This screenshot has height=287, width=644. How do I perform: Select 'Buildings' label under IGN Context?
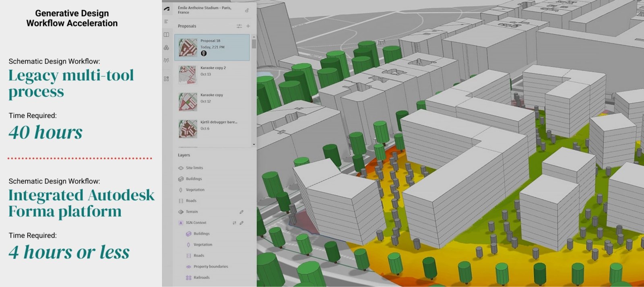(202, 233)
